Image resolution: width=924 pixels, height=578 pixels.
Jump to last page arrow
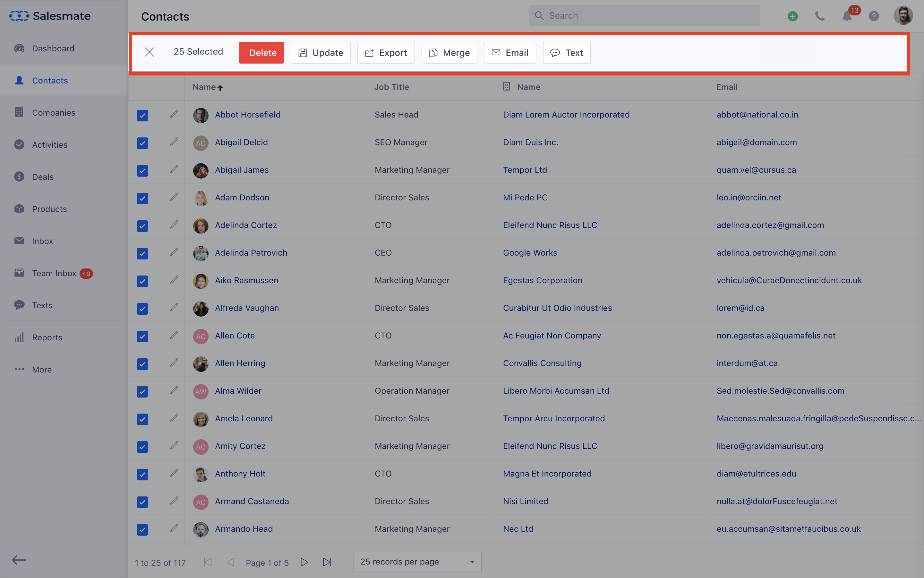[x=327, y=562]
